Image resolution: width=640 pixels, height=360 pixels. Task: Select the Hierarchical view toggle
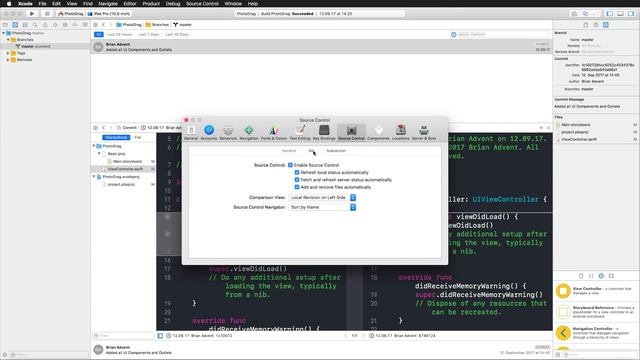tap(116, 138)
